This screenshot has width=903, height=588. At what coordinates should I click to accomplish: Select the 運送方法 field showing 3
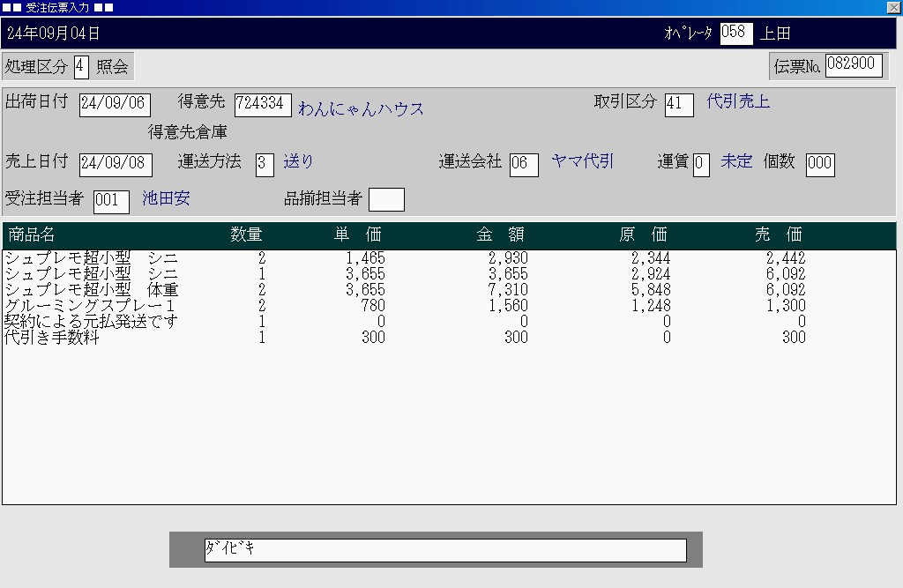(265, 164)
